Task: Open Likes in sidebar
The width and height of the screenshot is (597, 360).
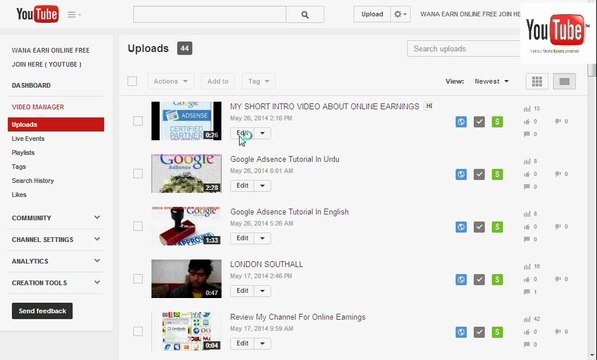Action: (19, 195)
